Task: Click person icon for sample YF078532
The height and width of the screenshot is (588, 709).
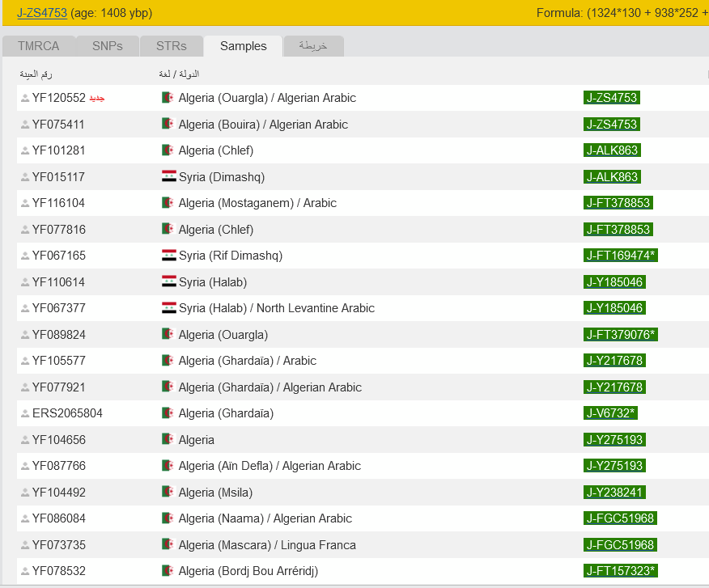Action: (x=25, y=571)
